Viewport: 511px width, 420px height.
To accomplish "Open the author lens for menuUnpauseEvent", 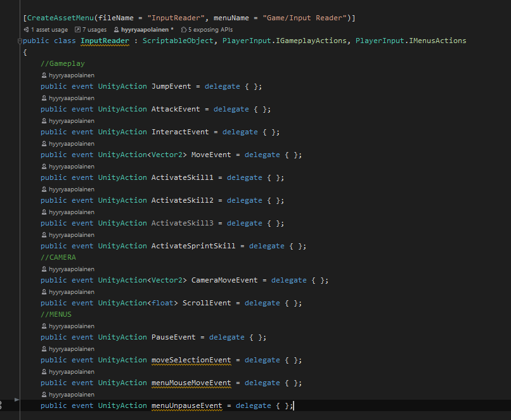I will point(68,394).
